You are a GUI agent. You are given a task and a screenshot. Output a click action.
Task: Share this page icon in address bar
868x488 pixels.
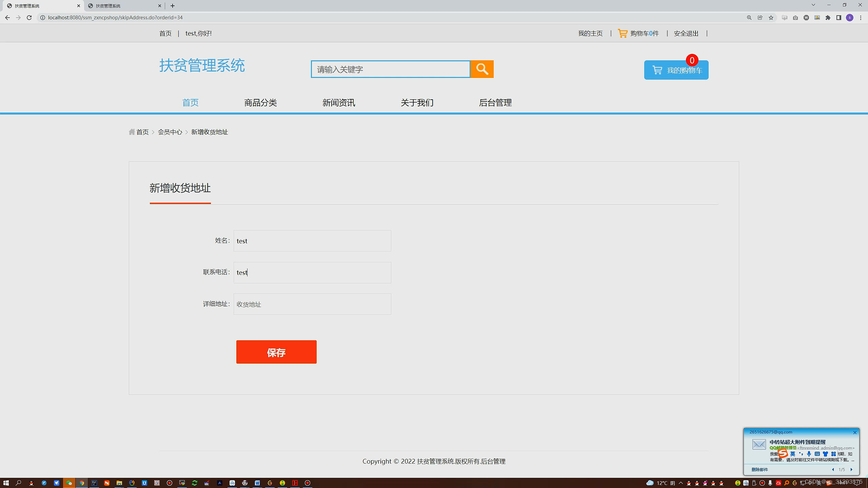(760, 18)
